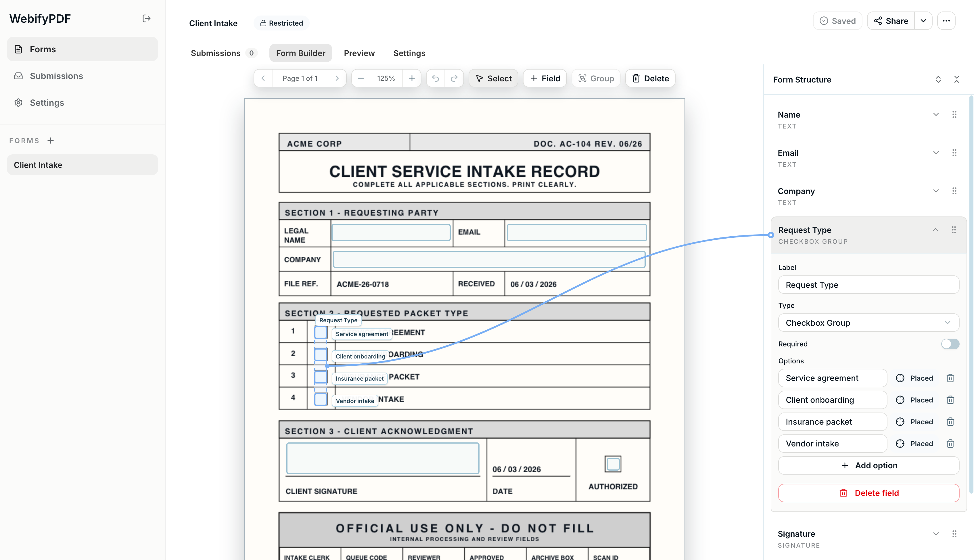Delete the Vendor intake option
Image resolution: width=974 pixels, height=560 pixels.
950,444
